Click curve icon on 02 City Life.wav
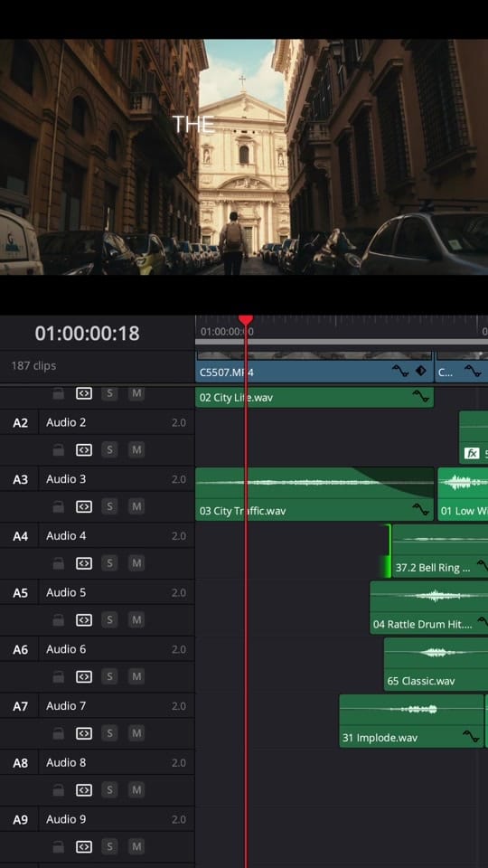Image resolution: width=488 pixels, height=868 pixels. pos(420,396)
